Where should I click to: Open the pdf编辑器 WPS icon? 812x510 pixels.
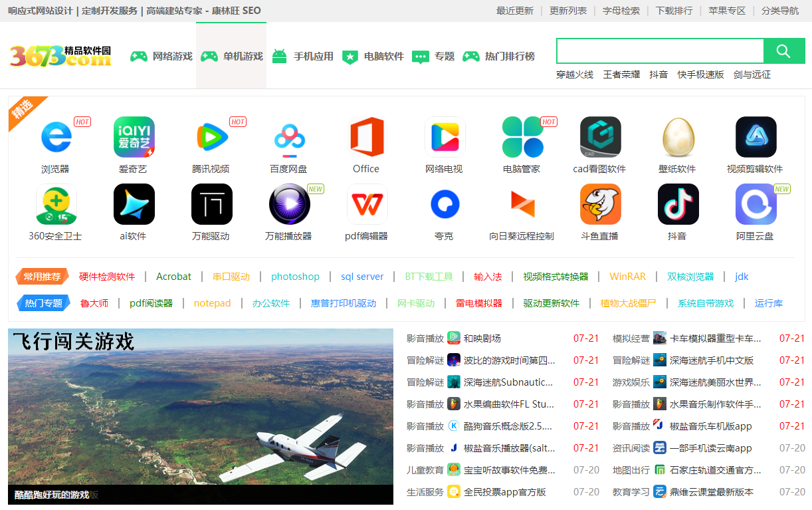tap(367, 204)
